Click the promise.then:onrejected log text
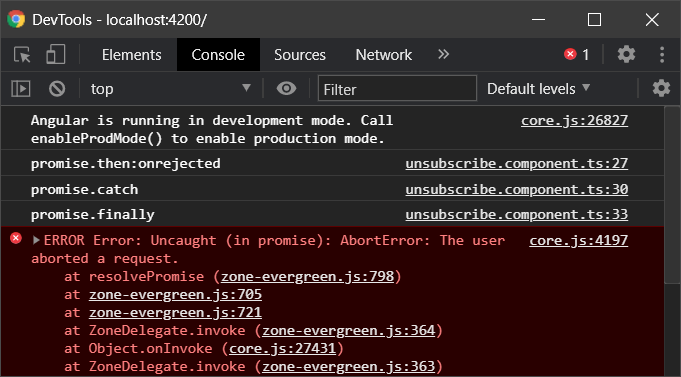This screenshot has height=377, width=681. click(126, 163)
